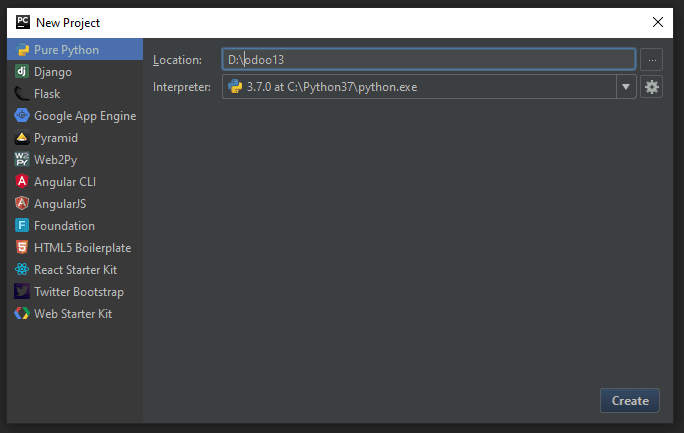Select Google App Engine project type
Screen dimensions: 684x433
(x=85, y=116)
